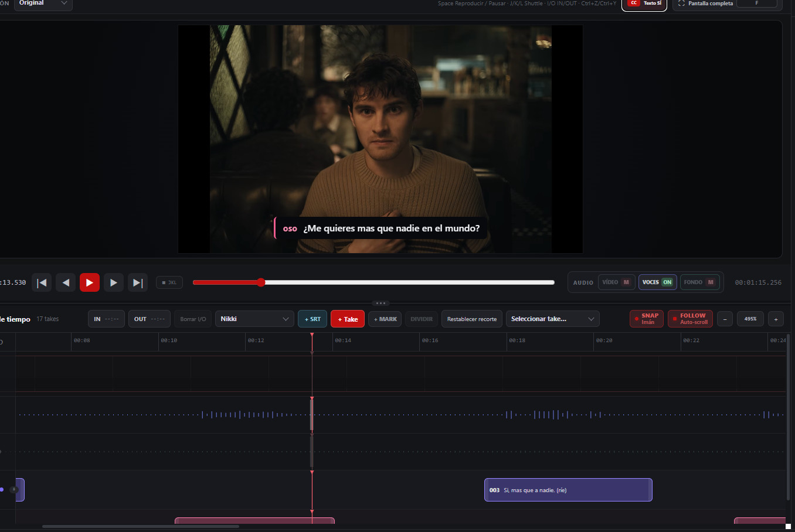Screen dimensions: 795x532
Task: Click the JKL shuttle indicator
Action: click(169, 282)
